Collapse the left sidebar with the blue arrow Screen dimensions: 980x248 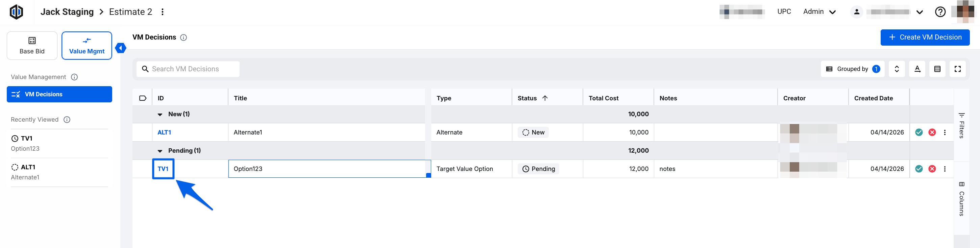point(121,48)
